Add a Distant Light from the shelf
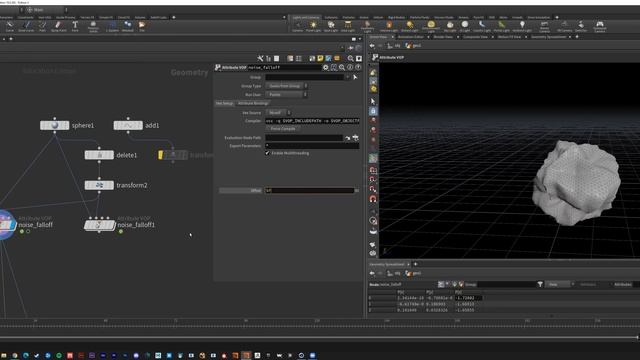Image resolution: width=640 pixels, height=360 pixels. point(409,27)
